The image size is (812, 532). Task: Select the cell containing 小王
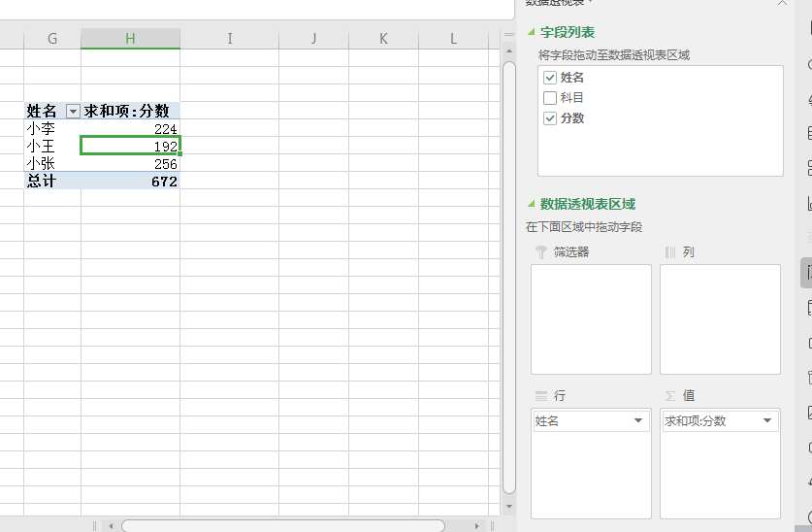[x=52, y=146]
